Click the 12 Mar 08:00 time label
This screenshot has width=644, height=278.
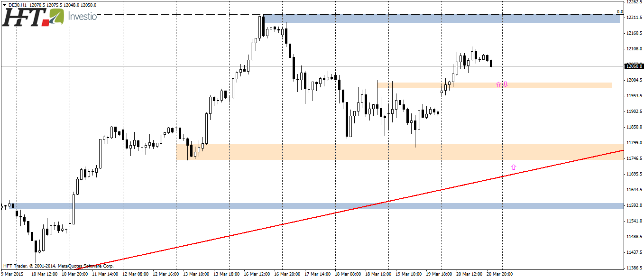pos(136,274)
